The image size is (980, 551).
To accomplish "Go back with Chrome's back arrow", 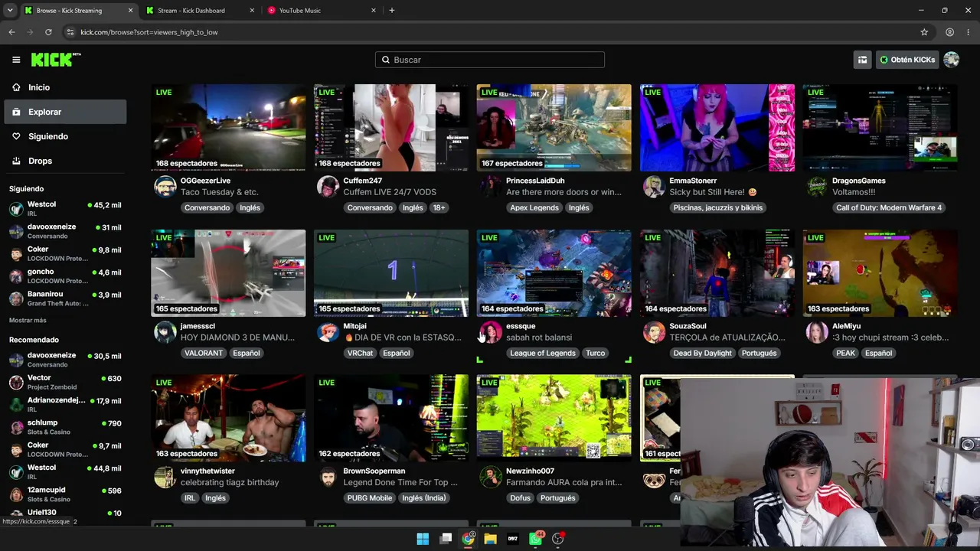I will point(11,32).
